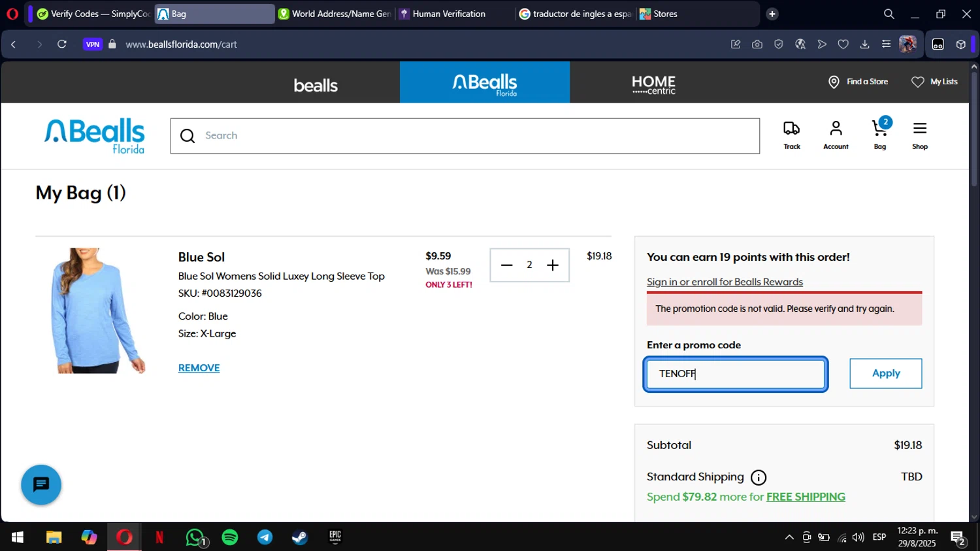980x551 pixels.
Task: Show hidden system tray icons
Action: [x=789, y=537]
